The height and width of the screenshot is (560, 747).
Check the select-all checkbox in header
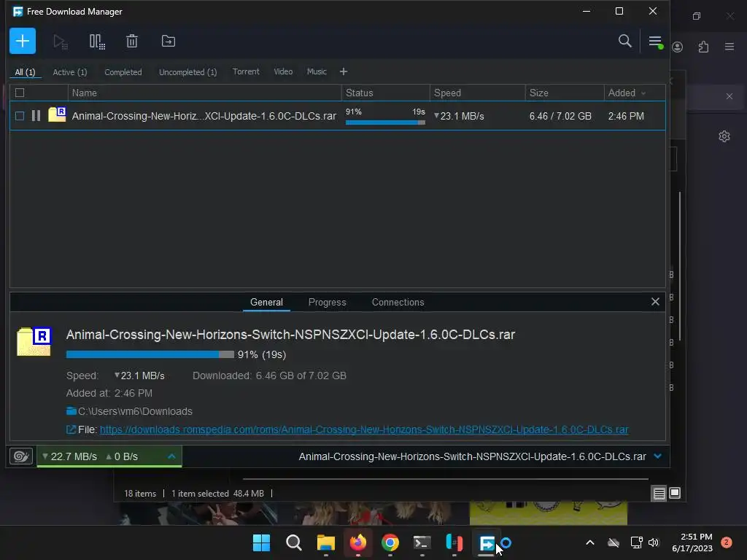pyautogui.click(x=20, y=93)
